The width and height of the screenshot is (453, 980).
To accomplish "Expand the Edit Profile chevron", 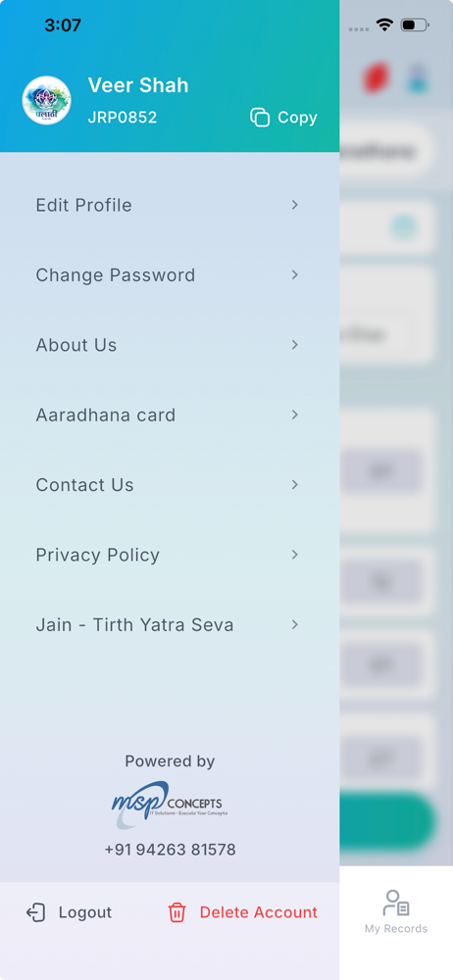I will tap(295, 205).
